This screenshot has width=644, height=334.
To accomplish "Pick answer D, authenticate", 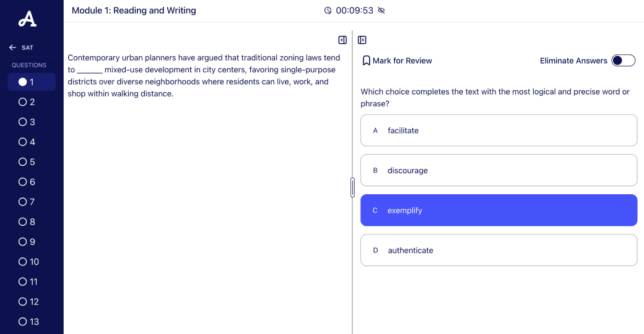I will pyautogui.click(x=498, y=250).
